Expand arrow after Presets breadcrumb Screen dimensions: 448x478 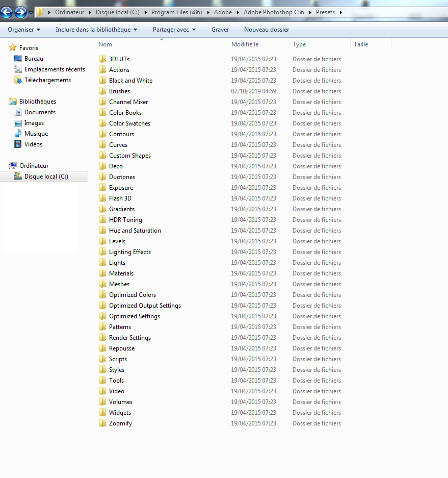click(341, 13)
